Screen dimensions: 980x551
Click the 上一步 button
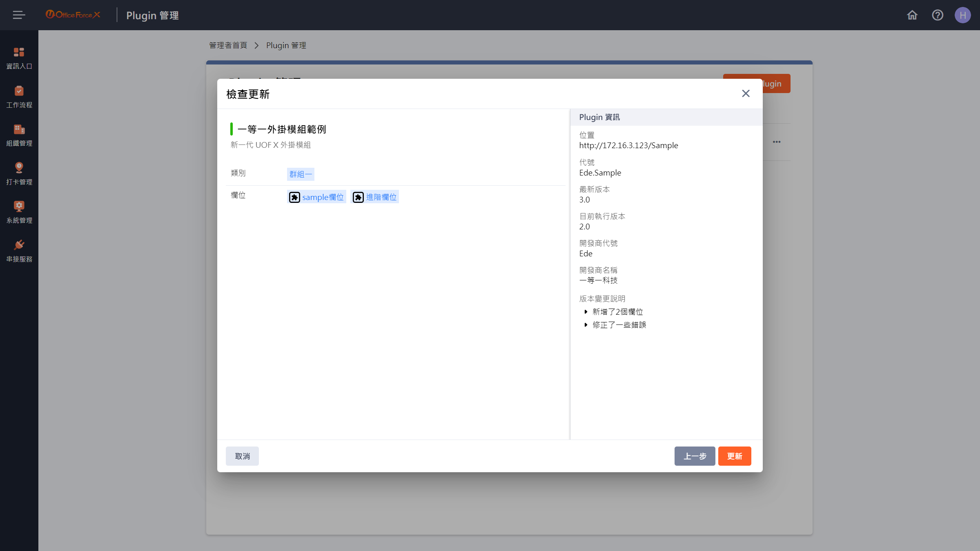[695, 456]
